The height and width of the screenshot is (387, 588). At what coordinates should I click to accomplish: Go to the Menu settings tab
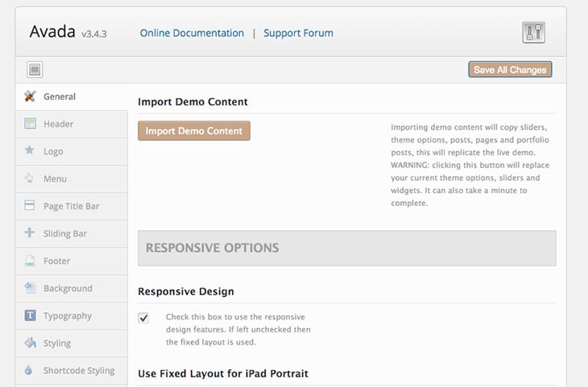[x=72, y=179]
